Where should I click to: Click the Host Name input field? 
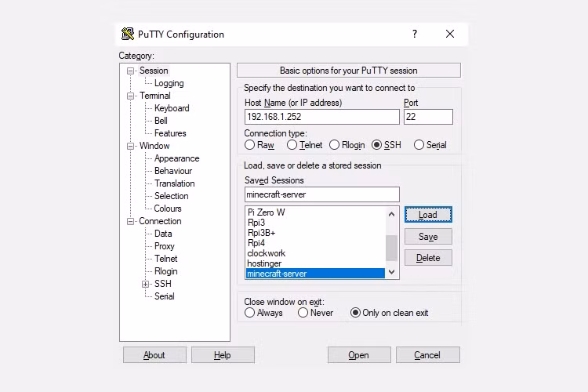click(321, 117)
